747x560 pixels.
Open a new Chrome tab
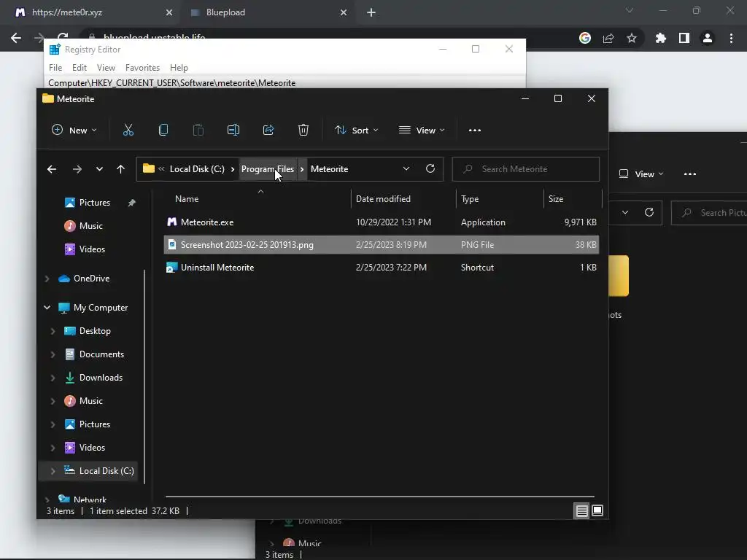coord(371,12)
